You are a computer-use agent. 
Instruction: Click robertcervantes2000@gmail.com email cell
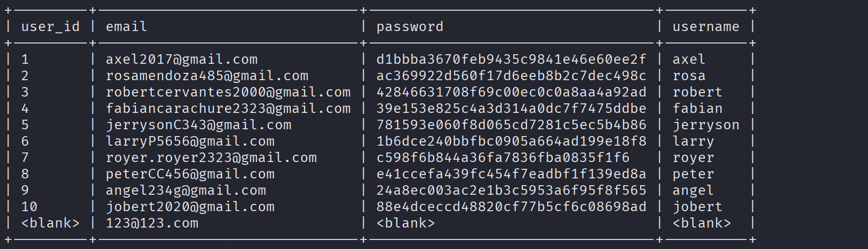point(228,92)
